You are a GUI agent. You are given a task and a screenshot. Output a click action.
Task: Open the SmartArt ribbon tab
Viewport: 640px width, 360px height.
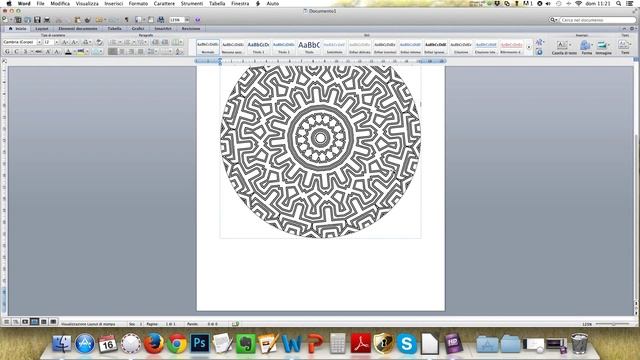[163, 29]
